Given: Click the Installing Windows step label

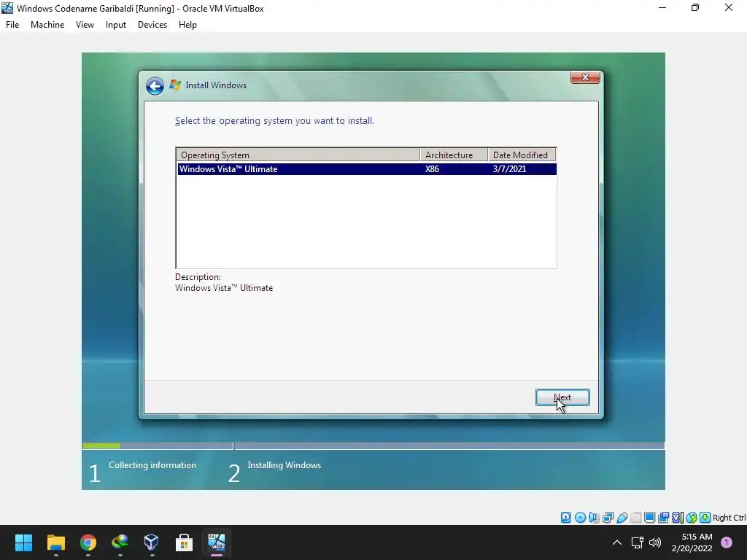Looking at the screenshot, I should [x=285, y=465].
